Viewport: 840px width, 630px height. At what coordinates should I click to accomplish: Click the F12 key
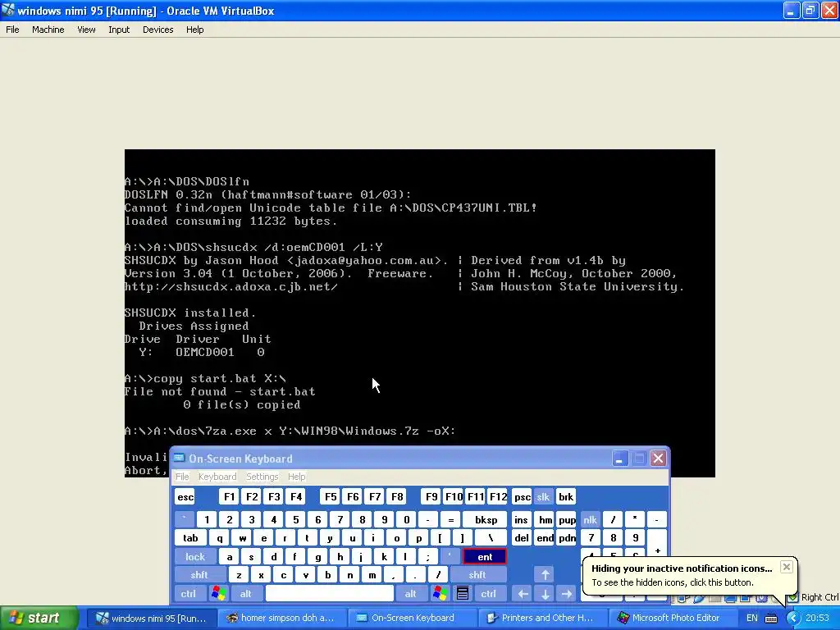click(x=498, y=496)
